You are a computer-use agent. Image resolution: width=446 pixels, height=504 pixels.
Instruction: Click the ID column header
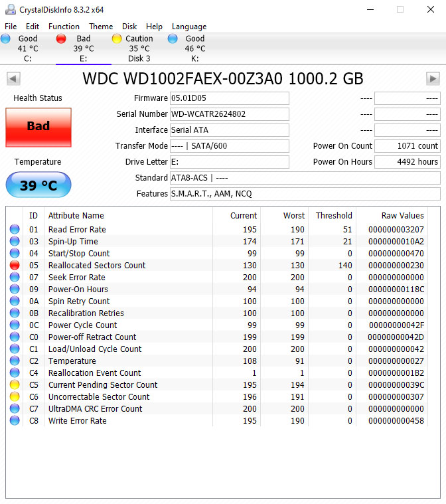point(33,215)
